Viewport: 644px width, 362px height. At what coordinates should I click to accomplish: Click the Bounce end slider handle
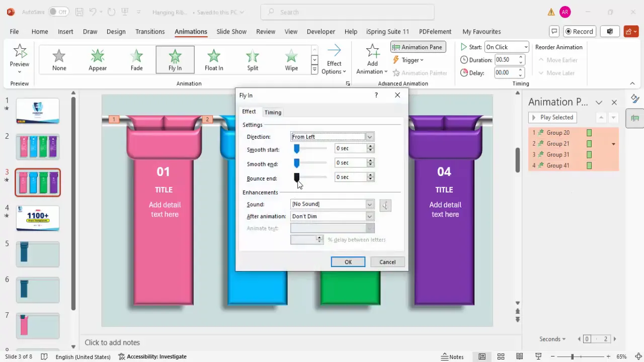point(296,177)
